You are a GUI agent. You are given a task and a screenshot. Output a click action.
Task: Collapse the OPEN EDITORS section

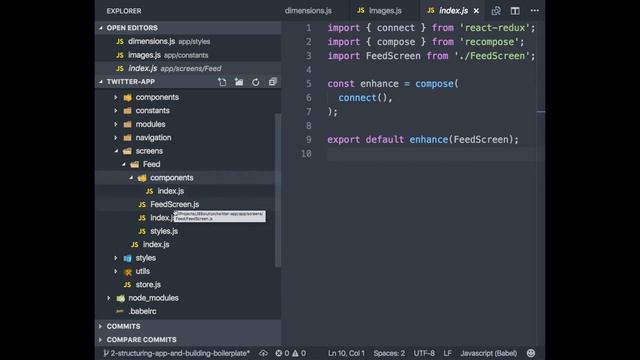pos(188,28)
